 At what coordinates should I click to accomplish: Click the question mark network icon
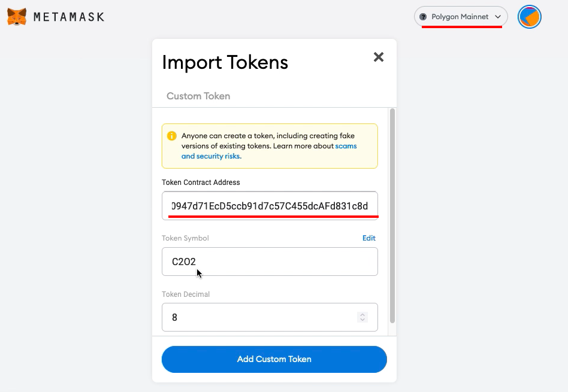point(423,17)
